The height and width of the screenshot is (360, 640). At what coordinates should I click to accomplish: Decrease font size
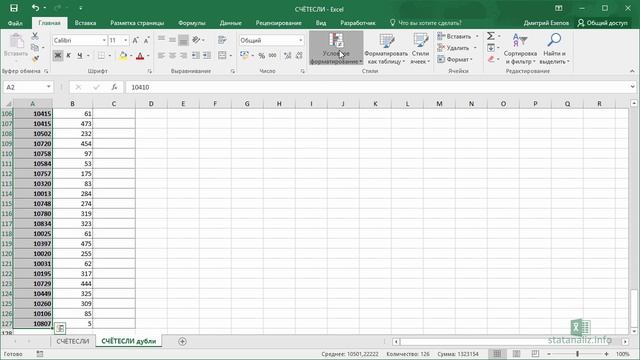click(146, 40)
